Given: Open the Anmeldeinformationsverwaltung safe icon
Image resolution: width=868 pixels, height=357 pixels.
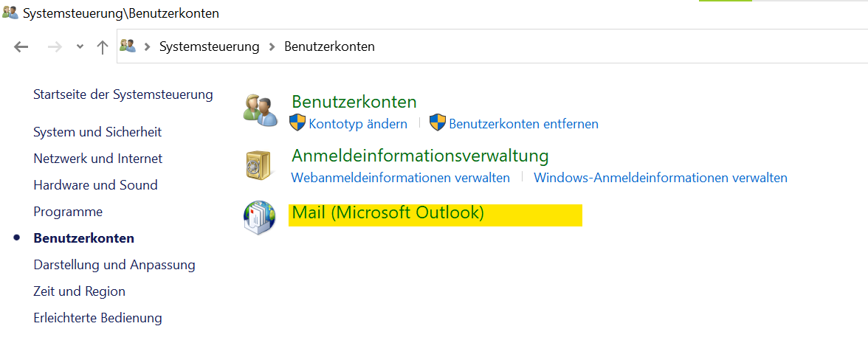Looking at the screenshot, I should (258, 165).
